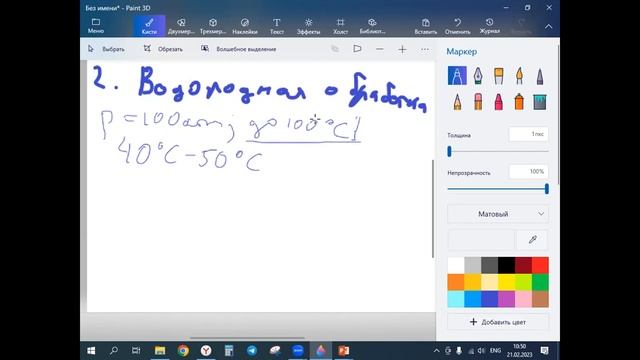This screenshot has width=640, height=360.
Task: Open the Библиотека (3D library) tab
Action: pyautogui.click(x=372, y=26)
